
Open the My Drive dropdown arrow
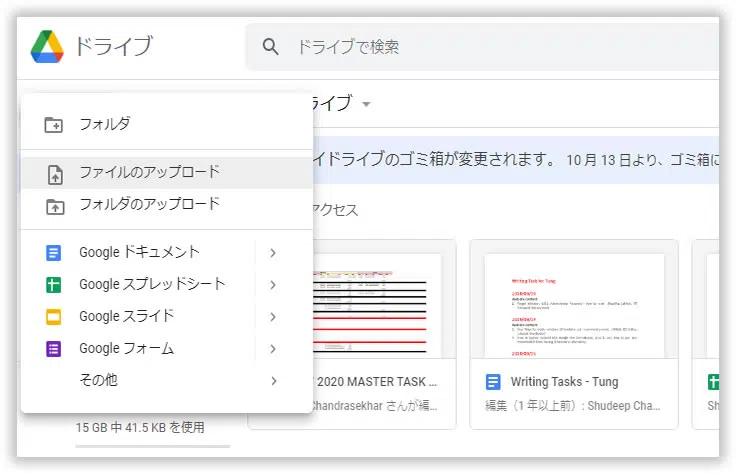pyautogui.click(x=366, y=104)
